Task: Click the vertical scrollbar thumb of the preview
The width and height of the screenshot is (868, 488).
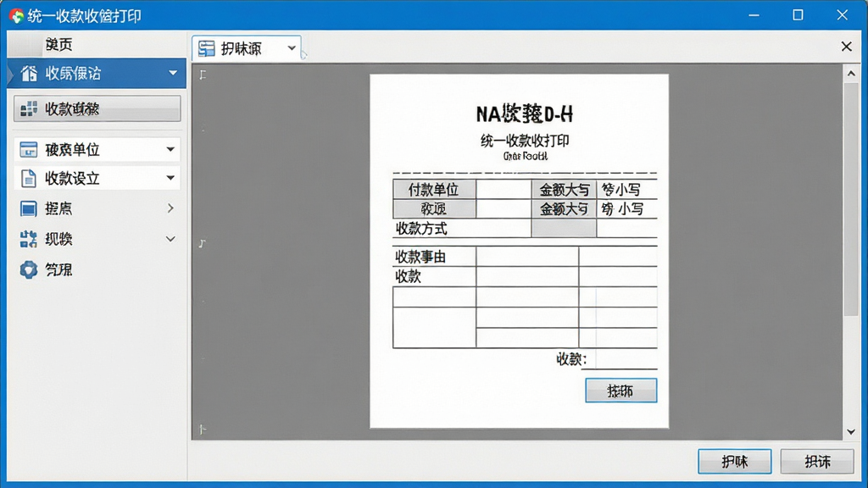Action: (x=851, y=199)
